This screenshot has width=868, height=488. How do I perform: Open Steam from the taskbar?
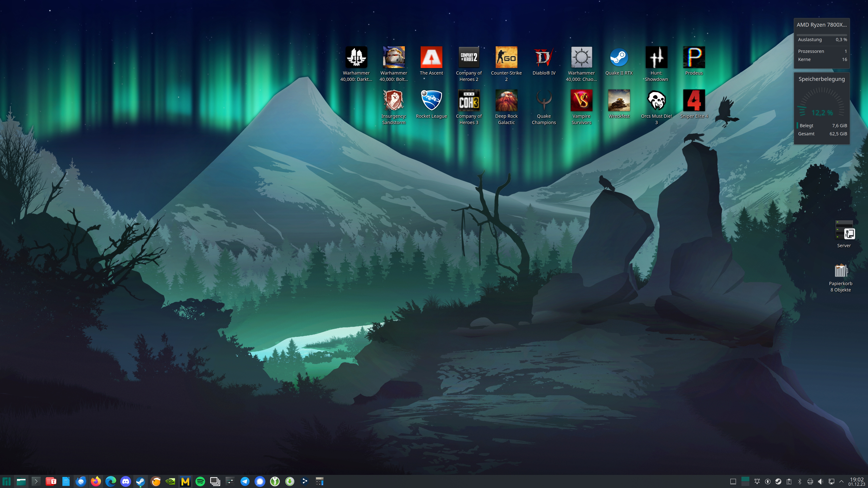(x=141, y=481)
